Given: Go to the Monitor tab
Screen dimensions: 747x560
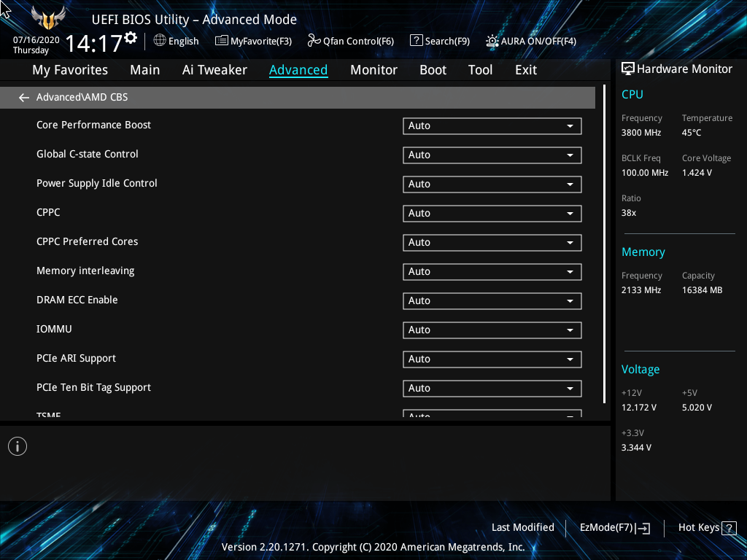Looking at the screenshot, I should [x=373, y=70].
